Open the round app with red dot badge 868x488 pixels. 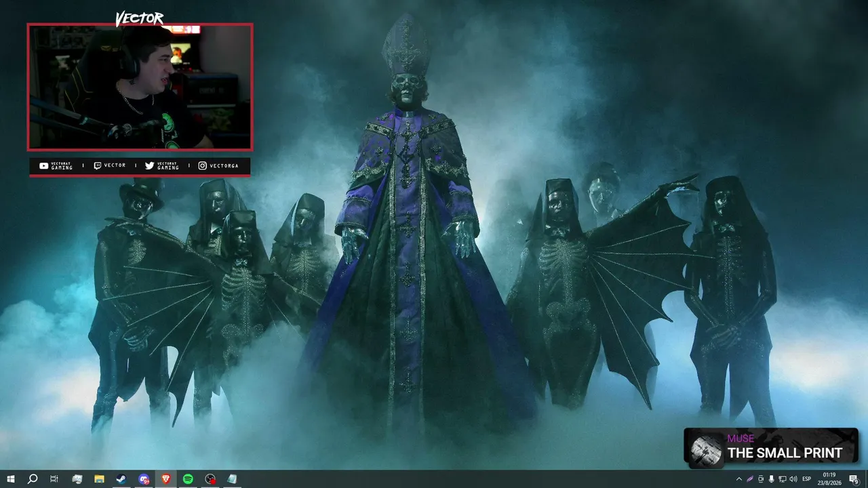210,479
